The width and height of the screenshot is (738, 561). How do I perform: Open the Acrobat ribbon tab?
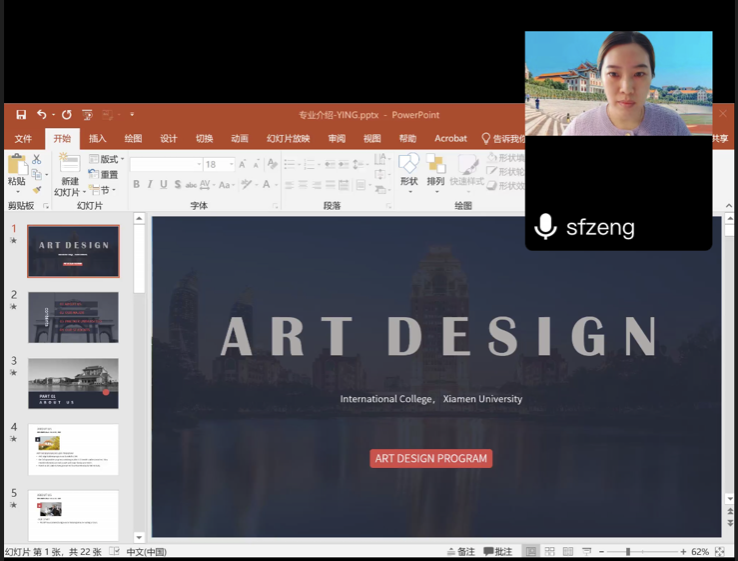(x=451, y=139)
